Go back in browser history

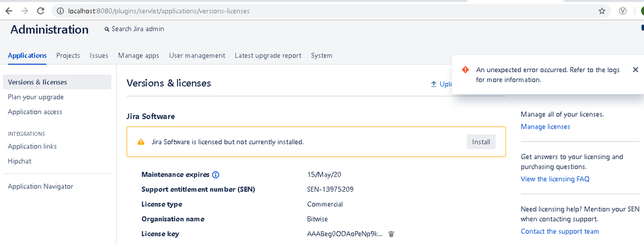click(x=8, y=11)
